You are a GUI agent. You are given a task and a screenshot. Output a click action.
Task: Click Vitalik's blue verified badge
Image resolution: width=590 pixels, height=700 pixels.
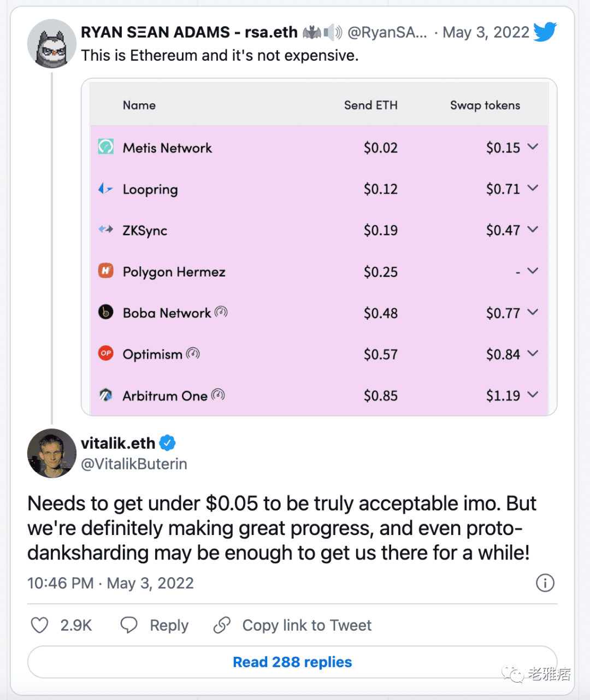click(168, 443)
